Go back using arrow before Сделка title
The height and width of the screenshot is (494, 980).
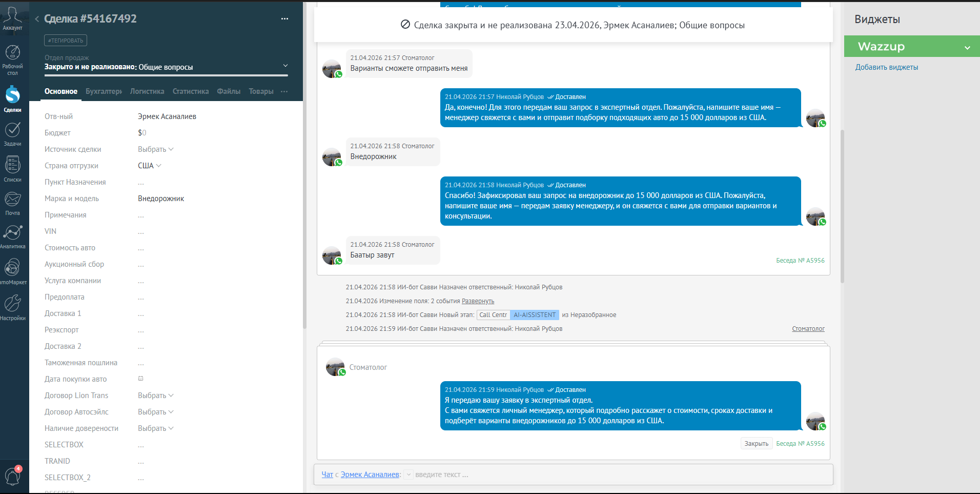37,19
